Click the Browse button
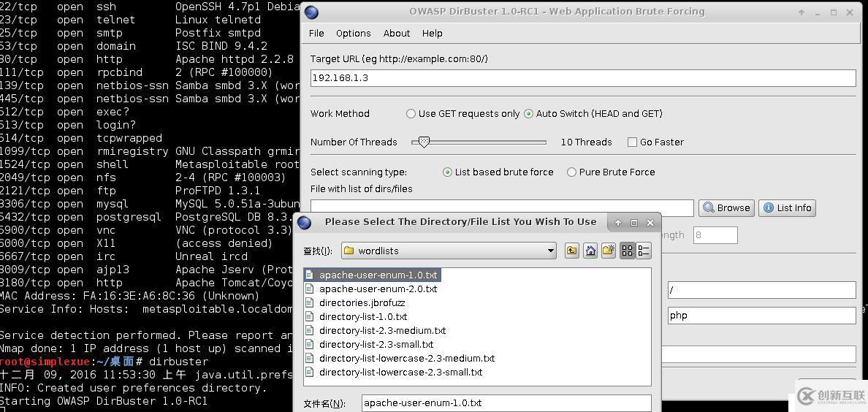The width and height of the screenshot is (868, 412). click(726, 208)
